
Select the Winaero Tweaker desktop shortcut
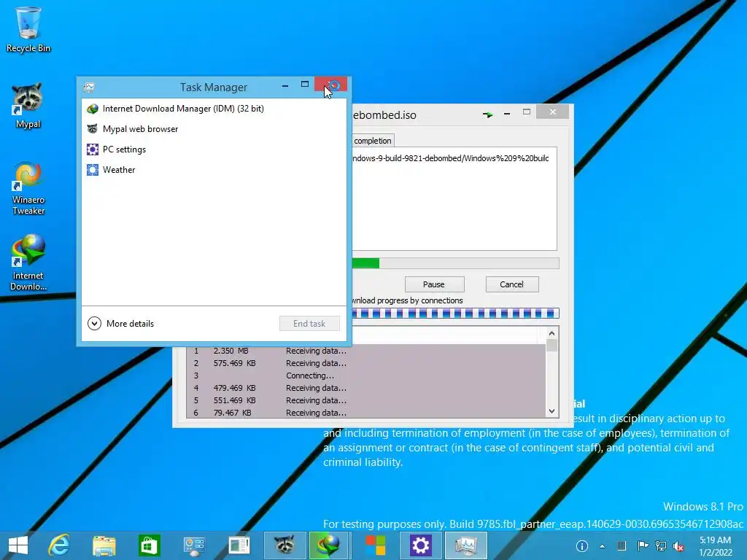point(28,189)
